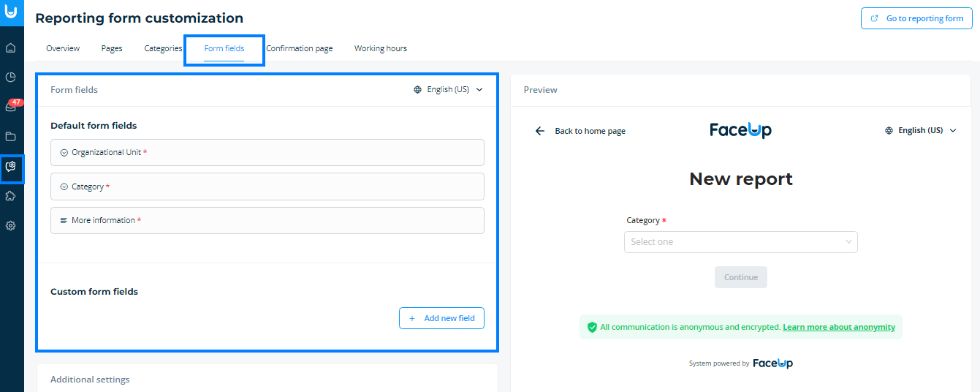Switch to the Categories tab

[163, 49]
